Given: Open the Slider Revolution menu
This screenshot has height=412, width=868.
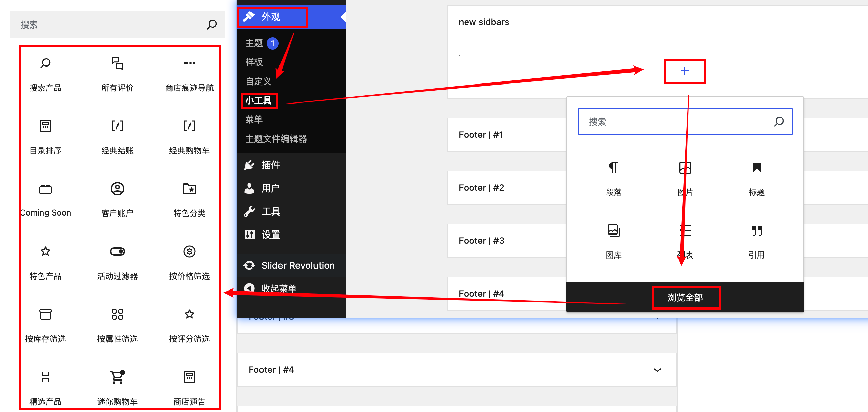Looking at the screenshot, I should [x=291, y=265].
